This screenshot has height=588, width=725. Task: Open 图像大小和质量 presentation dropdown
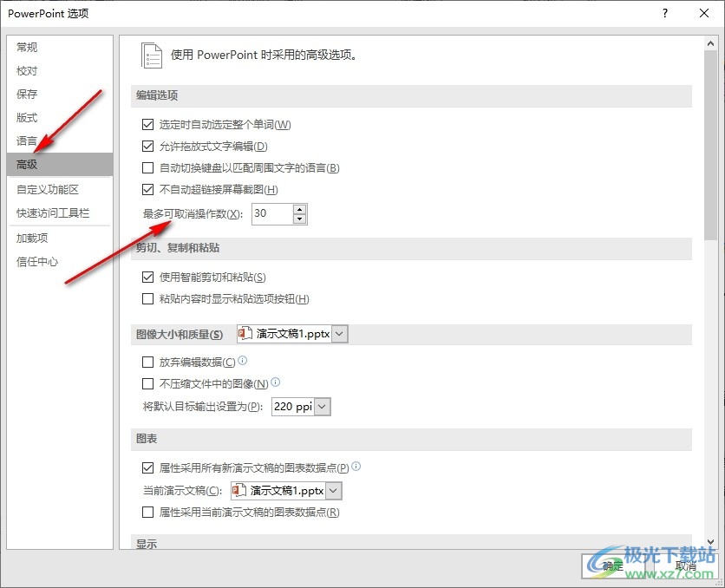click(x=339, y=334)
